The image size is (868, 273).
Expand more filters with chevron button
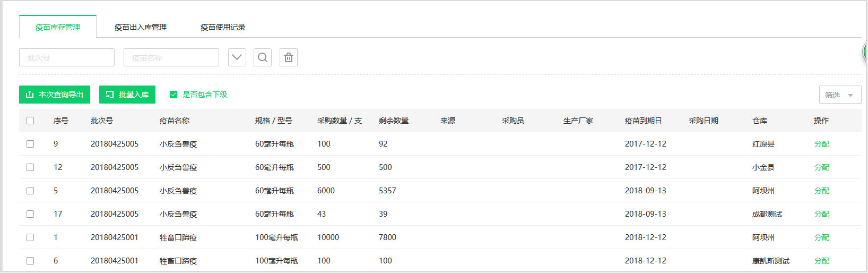[x=237, y=57]
